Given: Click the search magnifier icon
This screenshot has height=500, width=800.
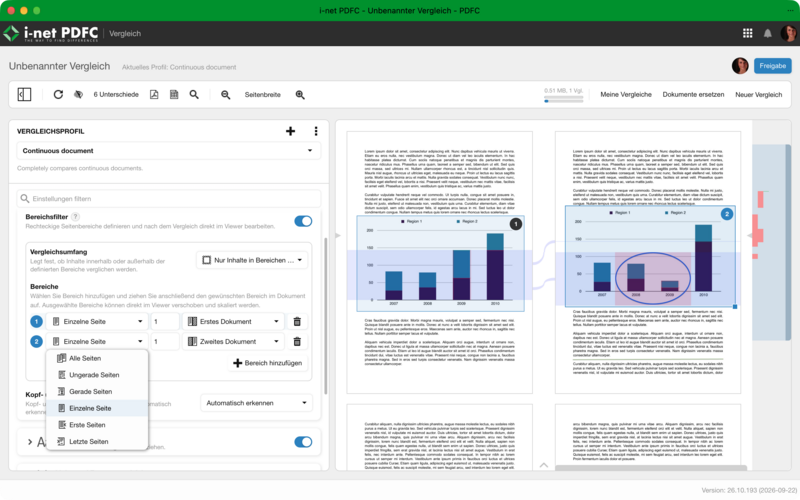Looking at the screenshot, I should coord(194,94).
